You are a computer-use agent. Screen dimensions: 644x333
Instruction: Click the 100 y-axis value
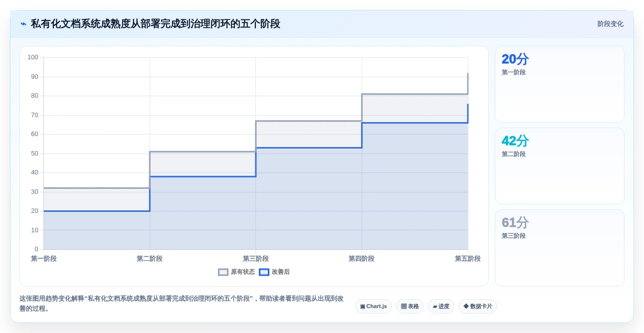pyautogui.click(x=33, y=57)
